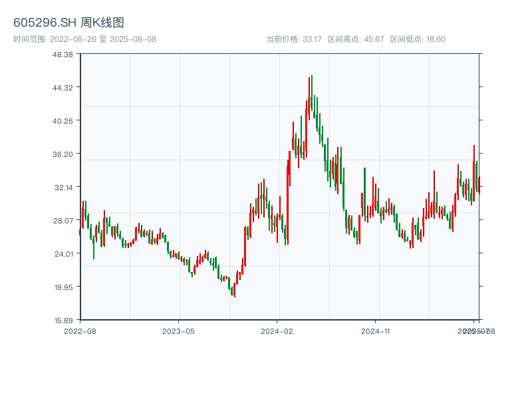
Task: Click the 19.95 y-axis value
Action: click(63, 287)
